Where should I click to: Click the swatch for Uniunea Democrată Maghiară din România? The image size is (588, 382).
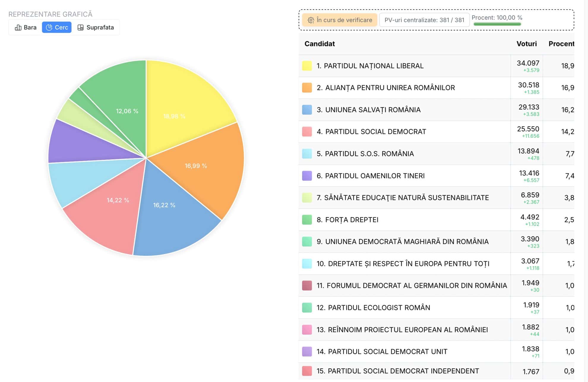point(307,242)
